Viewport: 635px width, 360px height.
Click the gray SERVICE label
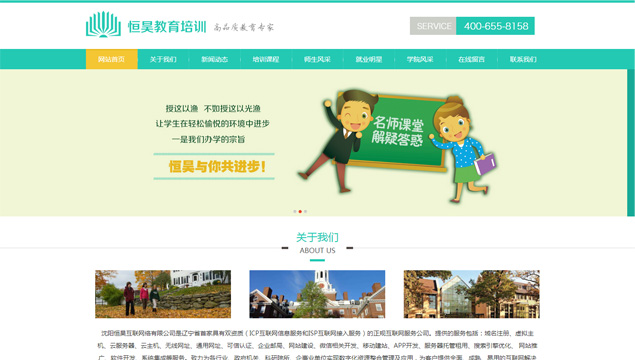[433, 26]
